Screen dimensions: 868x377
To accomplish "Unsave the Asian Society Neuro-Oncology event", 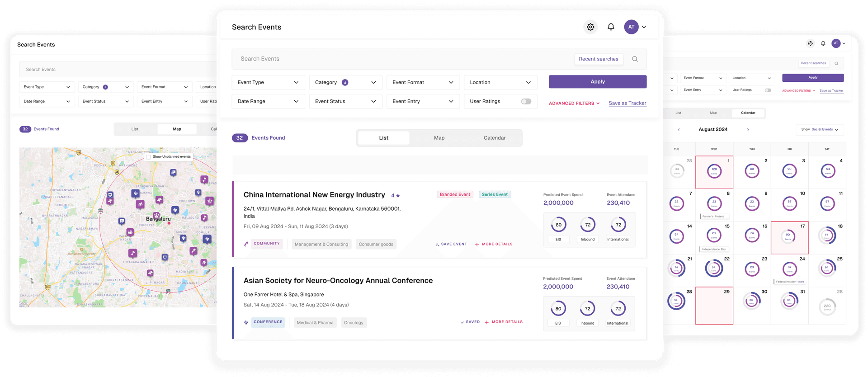I will coord(470,322).
